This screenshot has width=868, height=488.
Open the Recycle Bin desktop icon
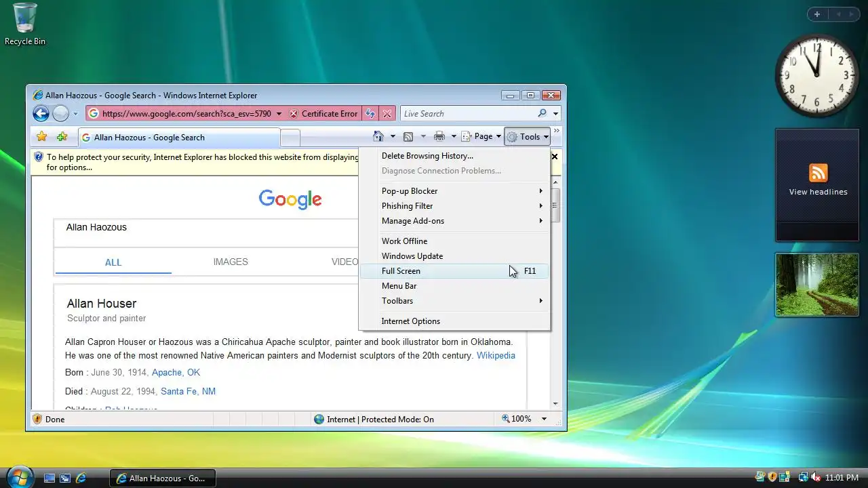[25, 24]
